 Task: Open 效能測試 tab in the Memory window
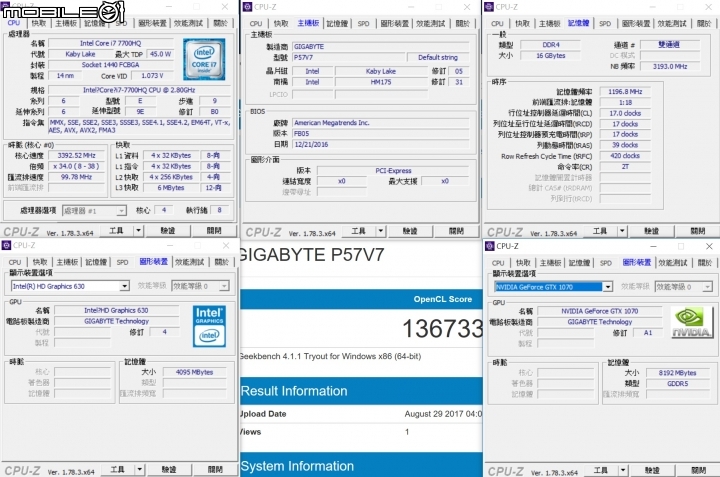[x=672, y=23]
